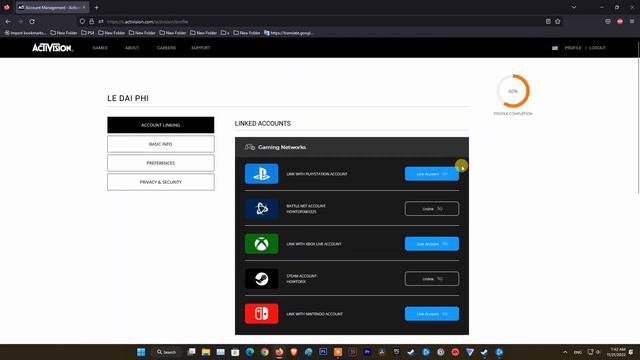640x360 pixels.
Task: Click the reader view icon in address bar
Action: (548, 21)
